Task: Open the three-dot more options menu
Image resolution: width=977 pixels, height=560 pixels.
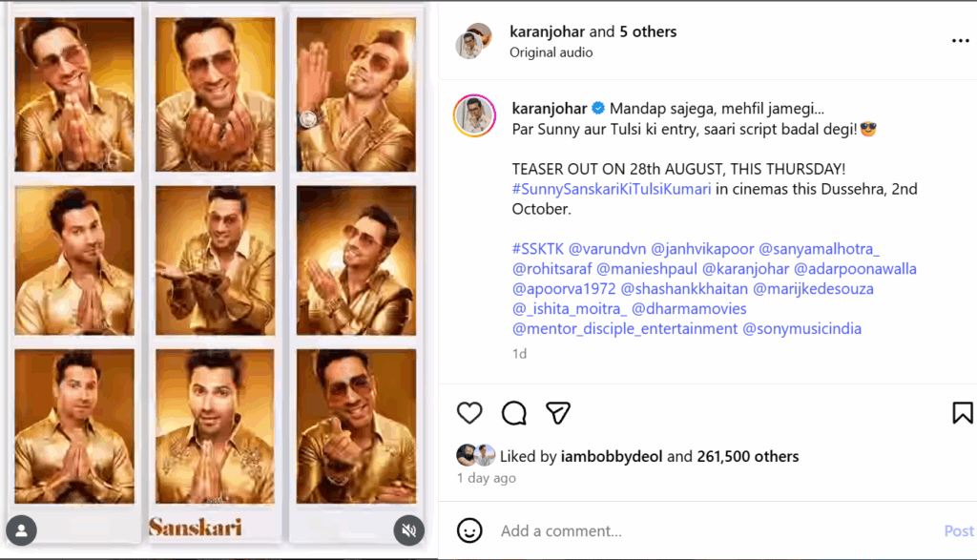Action: 960,41
